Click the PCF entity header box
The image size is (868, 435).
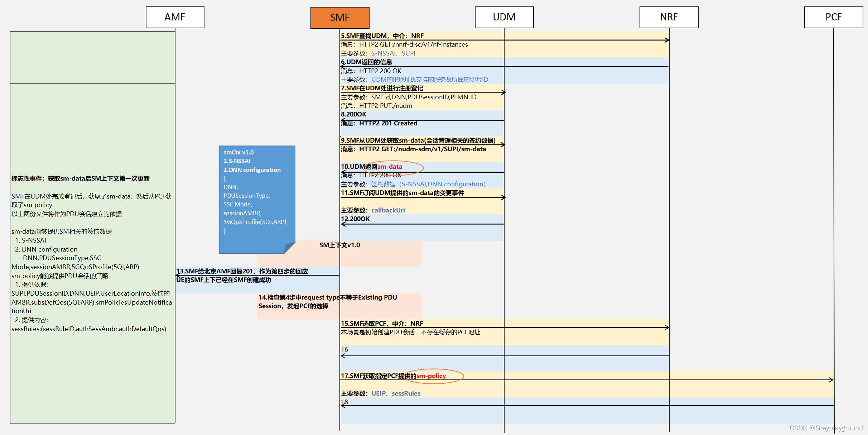833,17
